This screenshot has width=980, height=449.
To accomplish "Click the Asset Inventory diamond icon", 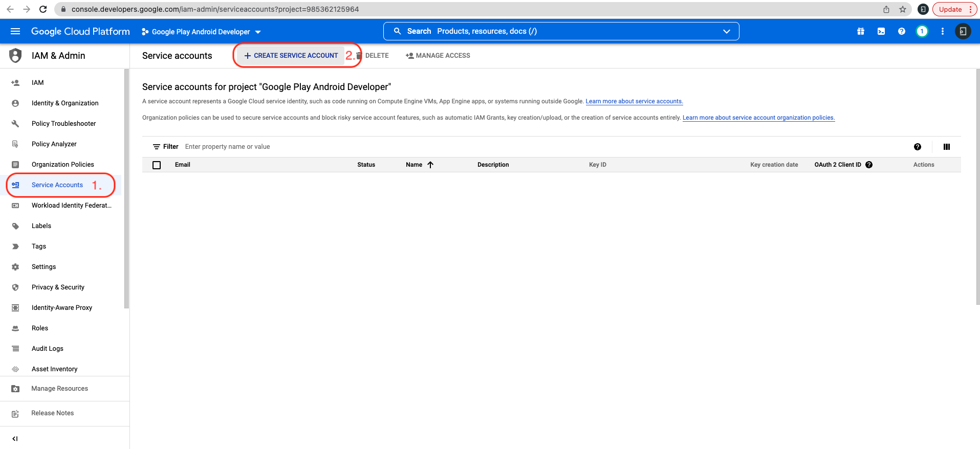I will pos(15,369).
